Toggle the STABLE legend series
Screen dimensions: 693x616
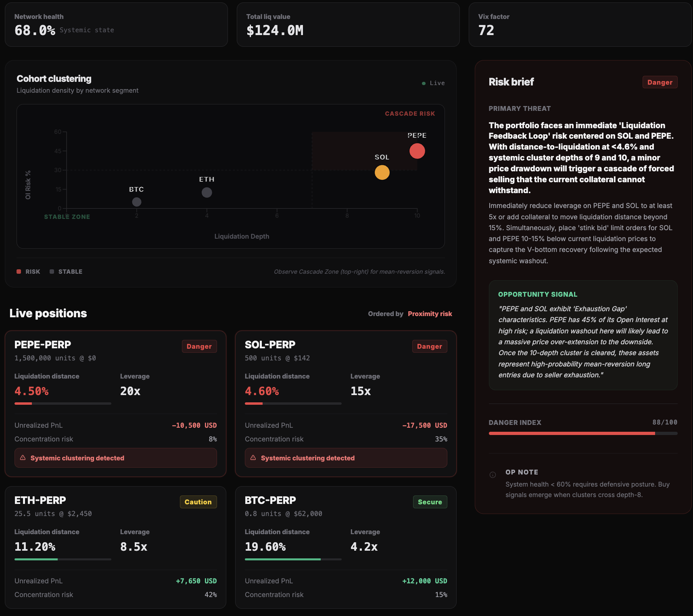point(66,272)
